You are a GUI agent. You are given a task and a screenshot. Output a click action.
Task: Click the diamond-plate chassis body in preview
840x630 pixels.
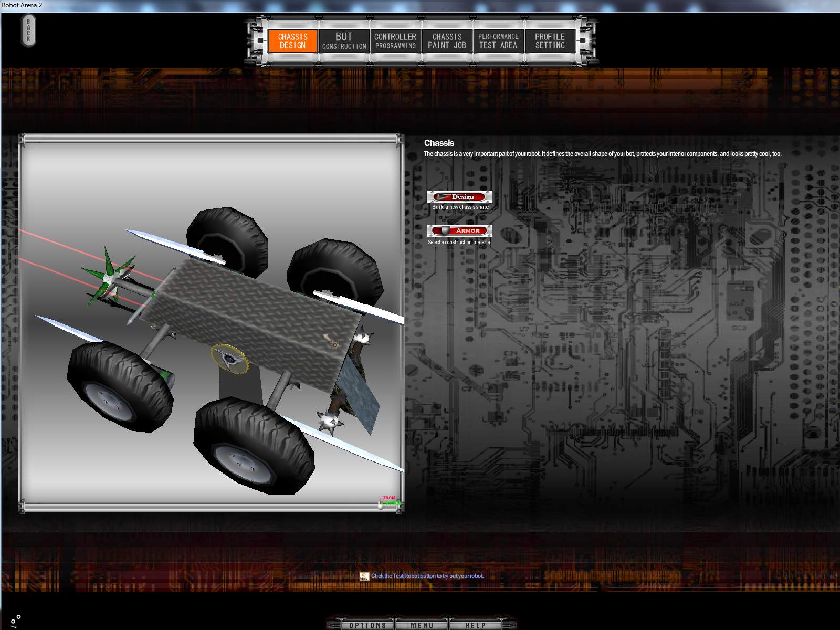tap(262, 310)
